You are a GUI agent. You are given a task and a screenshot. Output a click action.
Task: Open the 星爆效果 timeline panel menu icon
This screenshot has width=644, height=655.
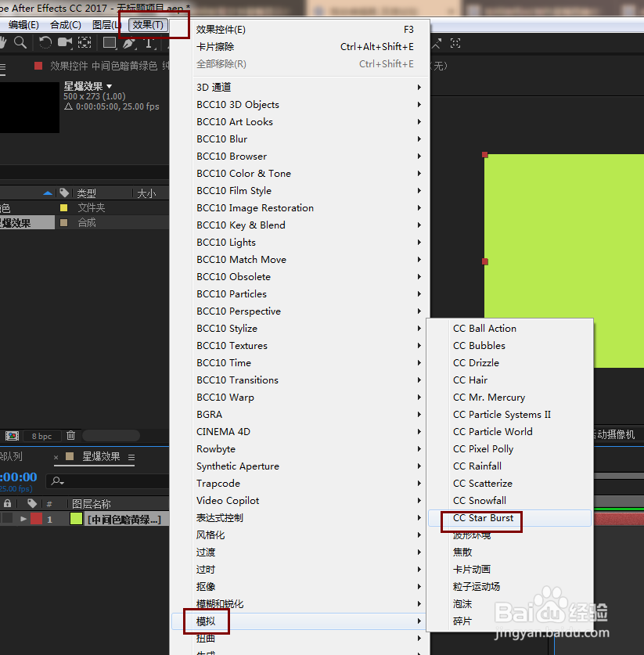(x=131, y=458)
